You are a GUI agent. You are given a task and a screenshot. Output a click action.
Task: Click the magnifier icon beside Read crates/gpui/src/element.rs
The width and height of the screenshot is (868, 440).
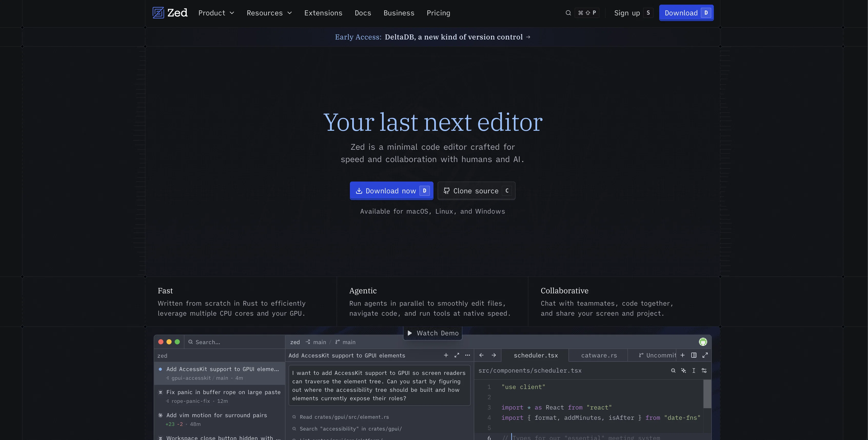pyautogui.click(x=294, y=417)
